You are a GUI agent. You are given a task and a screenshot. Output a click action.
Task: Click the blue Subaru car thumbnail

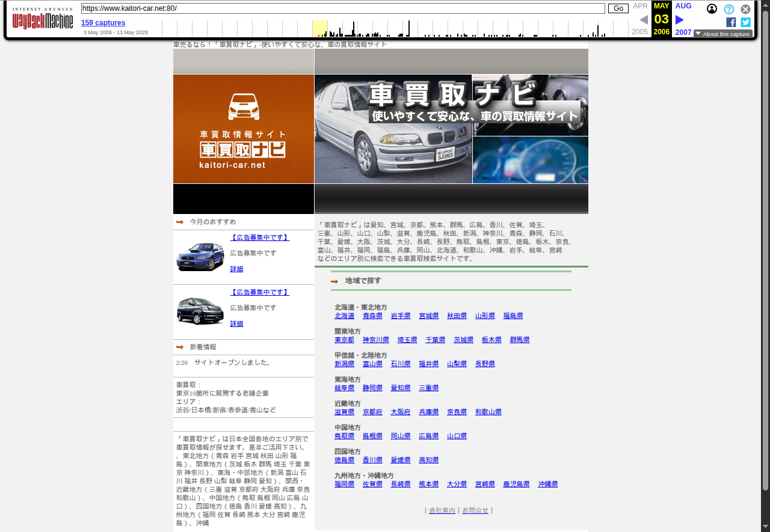[200, 257]
